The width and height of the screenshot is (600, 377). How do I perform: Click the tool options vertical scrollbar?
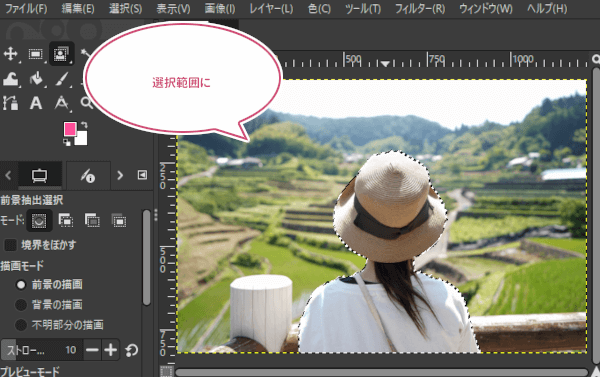pos(146,257)
